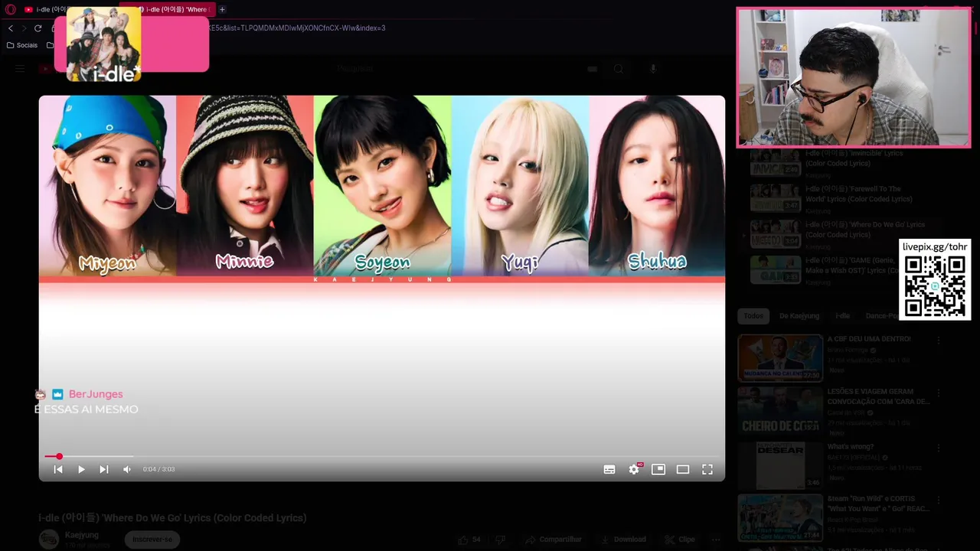Open the '&team Run Wild' reaction thumbnail

click(x=780, y=518)
